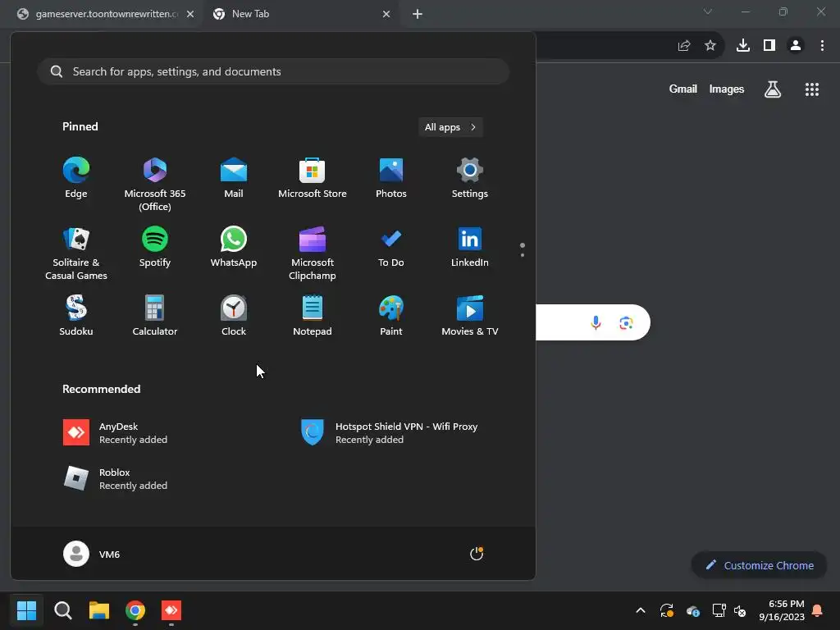The height and width of the screenshot is (630, 840).
Task: Open LinkedIn pinned app
Action: point(470,248)
